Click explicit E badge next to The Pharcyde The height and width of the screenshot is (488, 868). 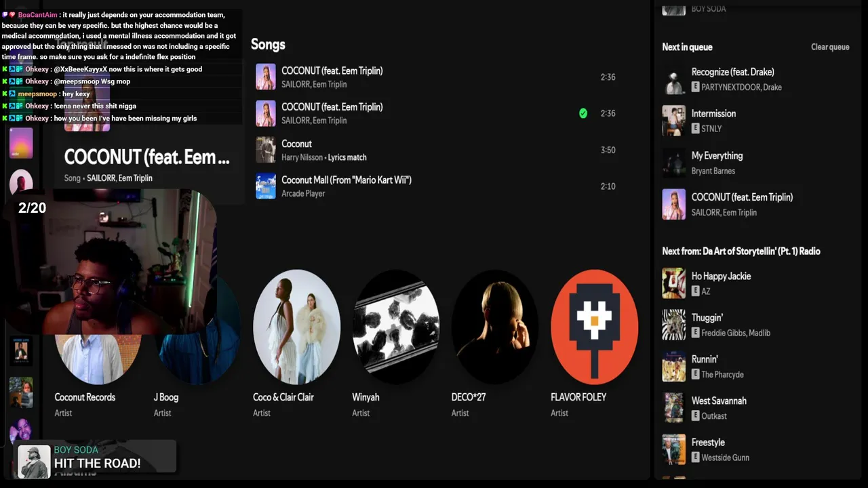click(x=695, y=375)
